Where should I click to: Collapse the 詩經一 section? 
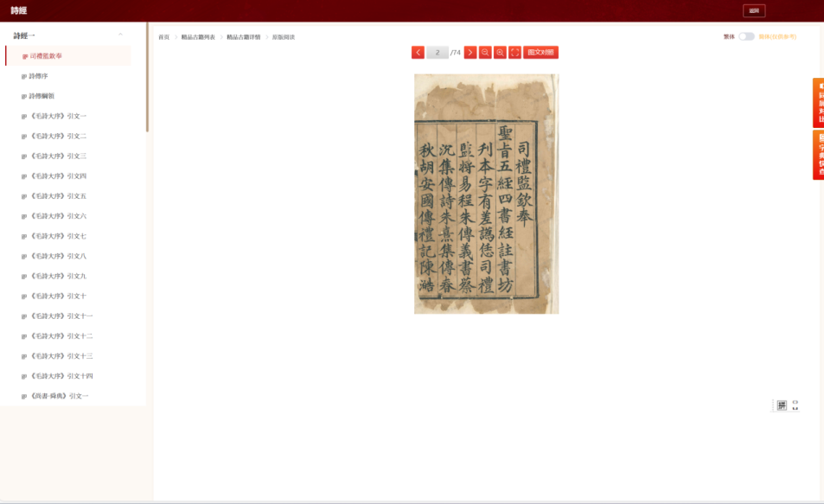point(120,35)
